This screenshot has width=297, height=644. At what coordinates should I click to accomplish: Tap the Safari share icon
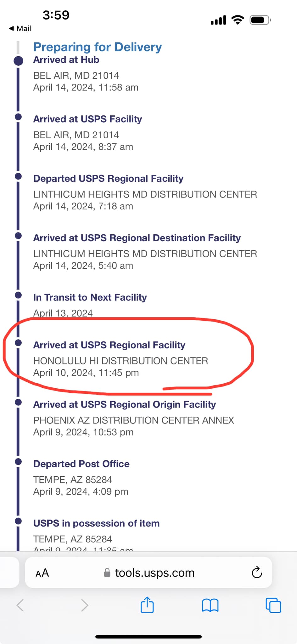[147, 605]
